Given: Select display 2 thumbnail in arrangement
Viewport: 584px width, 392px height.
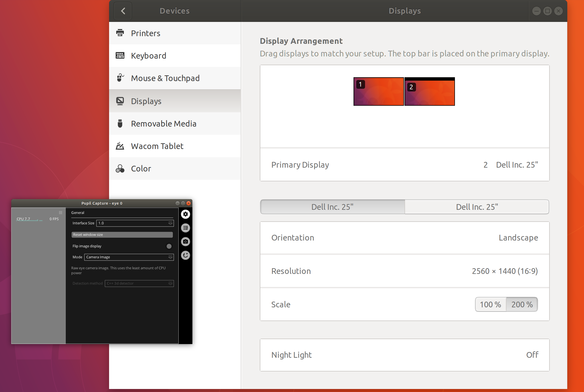Looking at the screenshot, I should click(x=430, y=91).
